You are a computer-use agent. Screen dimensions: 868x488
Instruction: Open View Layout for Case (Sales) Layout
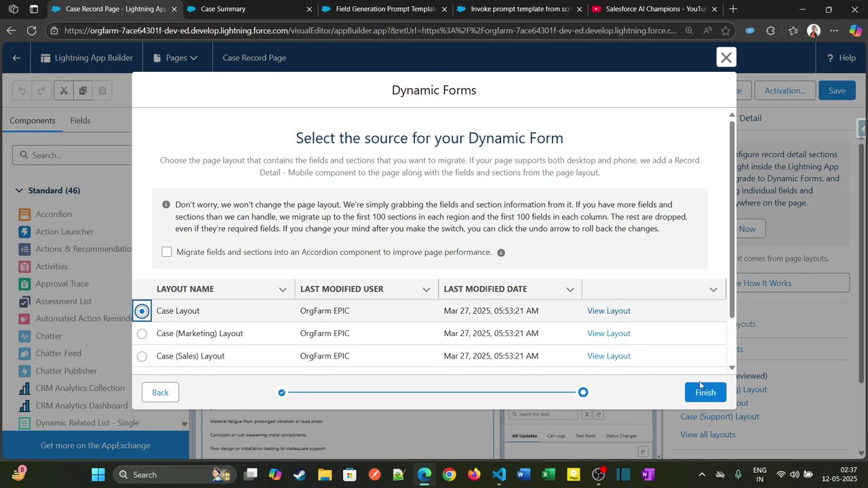pos(609,356)
